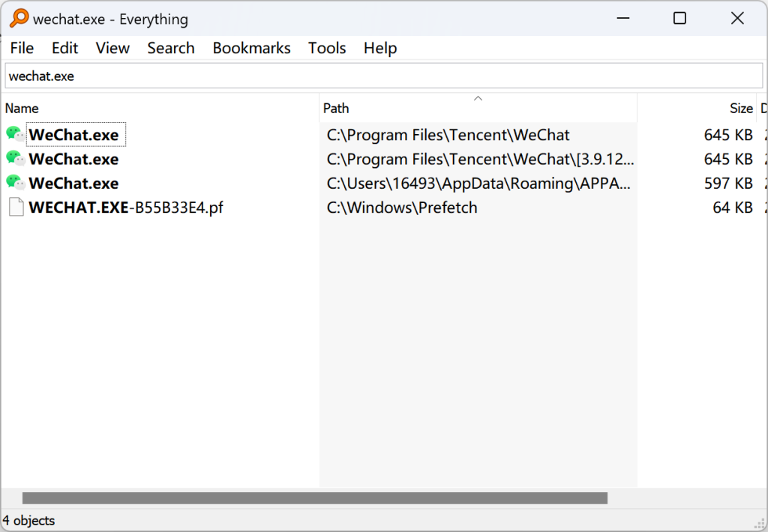This screenshot has width=768, height=532.
Task: Open the Tools menu
Action: [327, 48]
